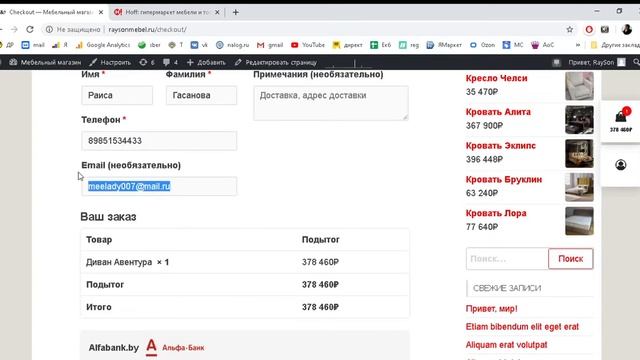This screenshot has height=360, width=640.
Task: Close the Checkout tab
Action: click(x=101, y=12)
